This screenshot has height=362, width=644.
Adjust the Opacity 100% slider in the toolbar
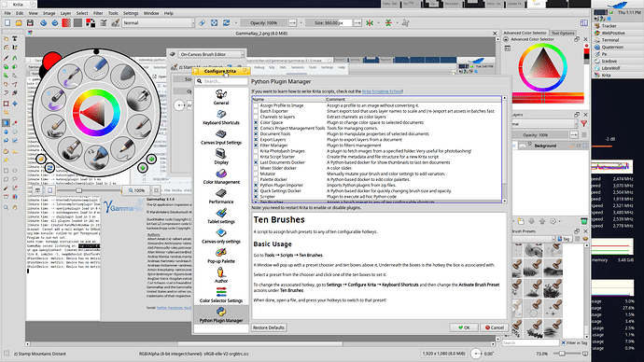pyautogui.click(x=264, y=23)
